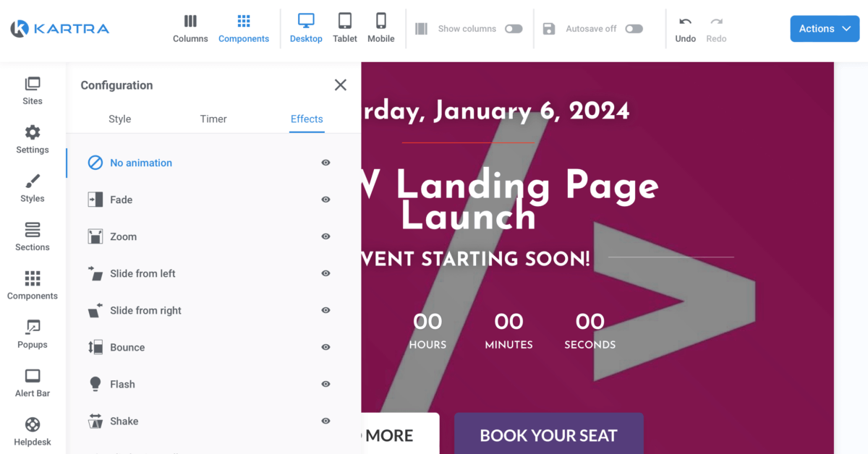Click the Columns toolbar icon
The image size is (868, 454).
coord(190,28)
